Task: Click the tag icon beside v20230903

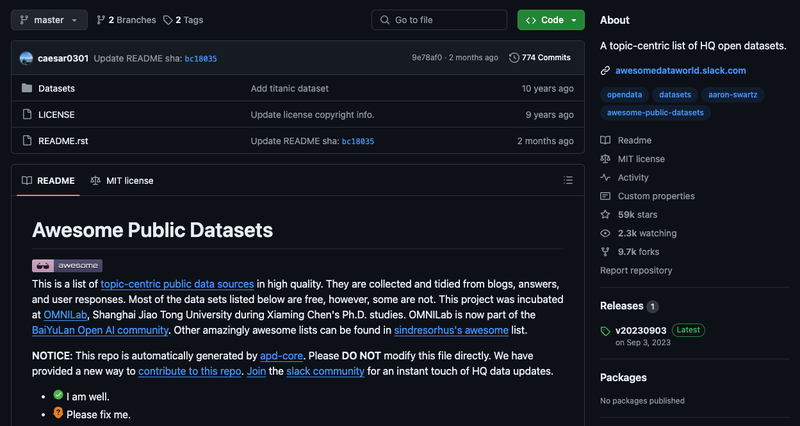Action: click(x=605, y=332)
